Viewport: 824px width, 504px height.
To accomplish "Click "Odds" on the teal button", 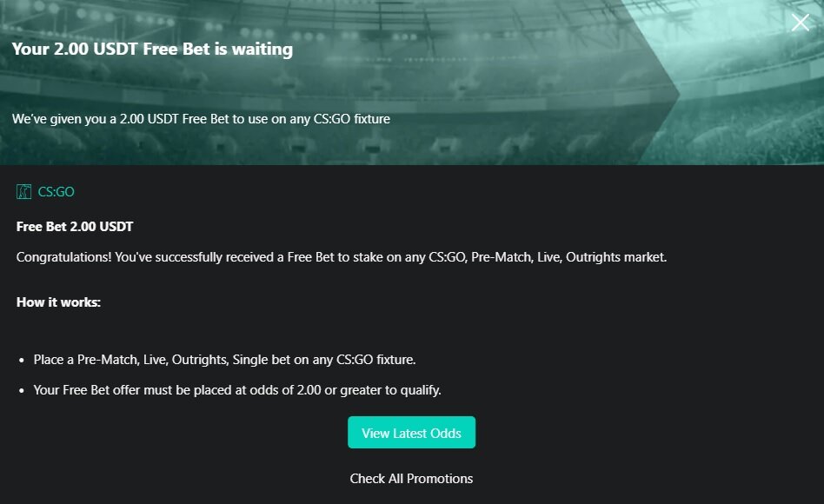I will pos(444,433).
